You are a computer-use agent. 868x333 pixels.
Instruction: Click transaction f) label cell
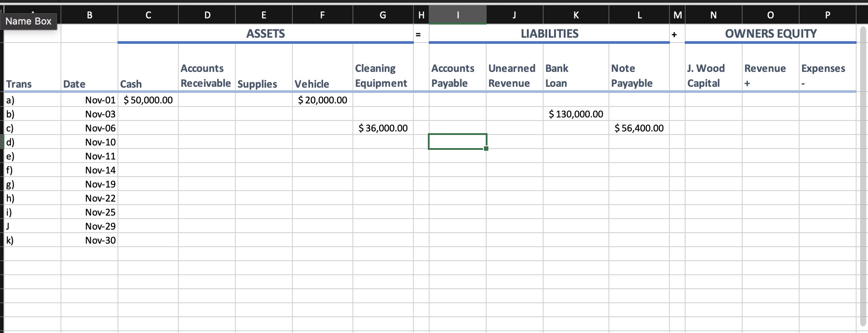(x=32, y=170)
